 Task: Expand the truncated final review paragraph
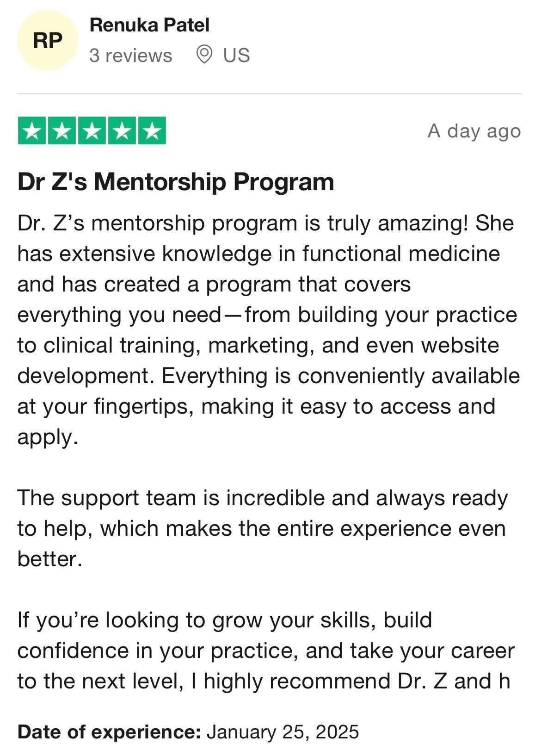[266, 651]
